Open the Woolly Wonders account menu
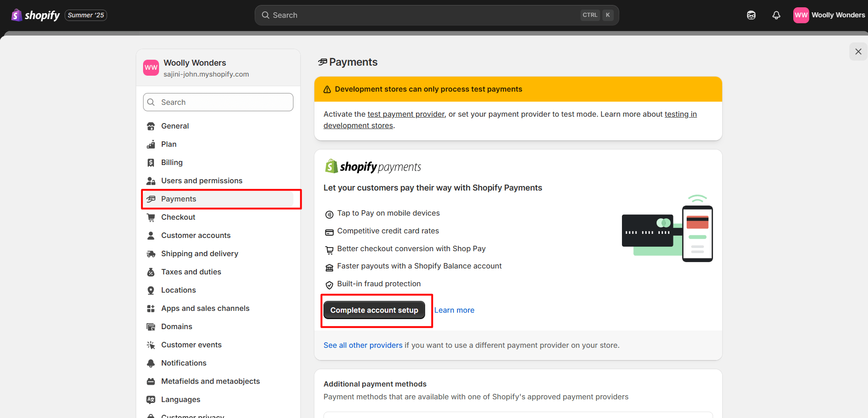 [829, 15]
